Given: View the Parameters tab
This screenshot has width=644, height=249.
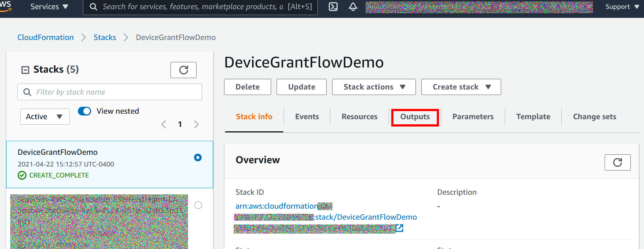Looking at the screenshot, I should click(473, 117).
